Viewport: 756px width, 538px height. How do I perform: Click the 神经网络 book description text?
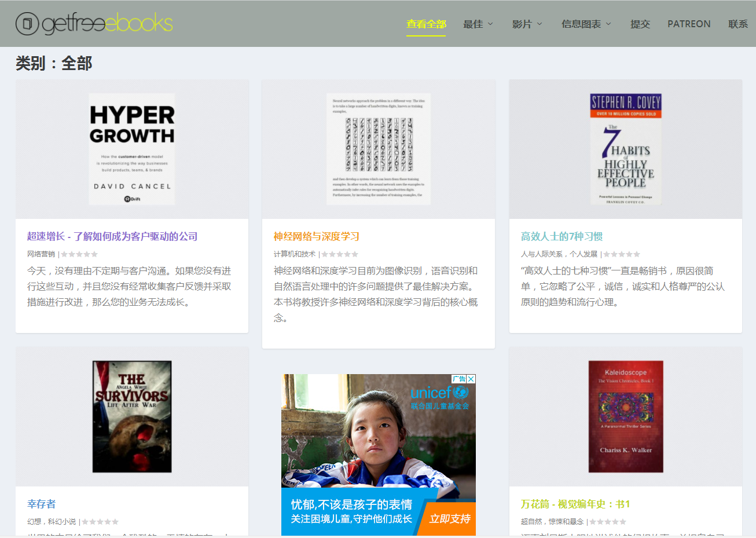point(376,294)
